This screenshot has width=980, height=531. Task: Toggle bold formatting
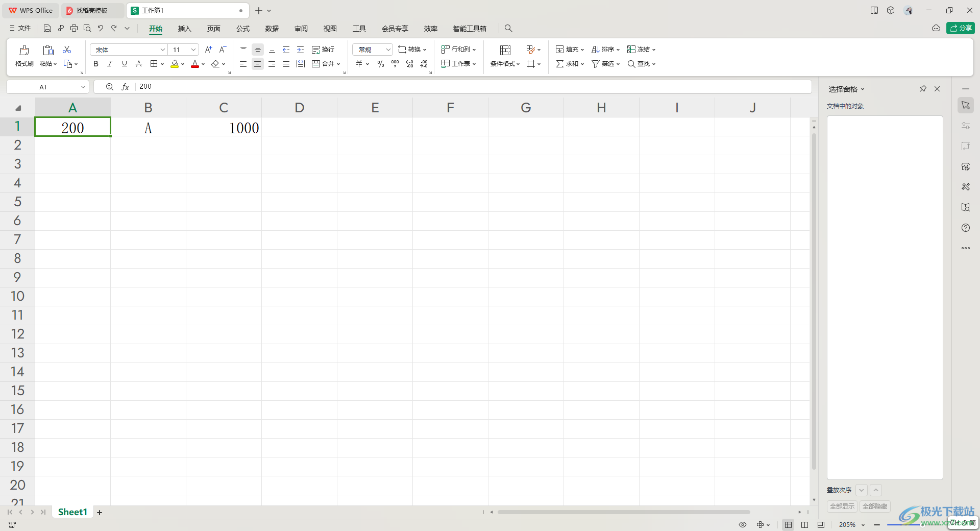[96, 64]
